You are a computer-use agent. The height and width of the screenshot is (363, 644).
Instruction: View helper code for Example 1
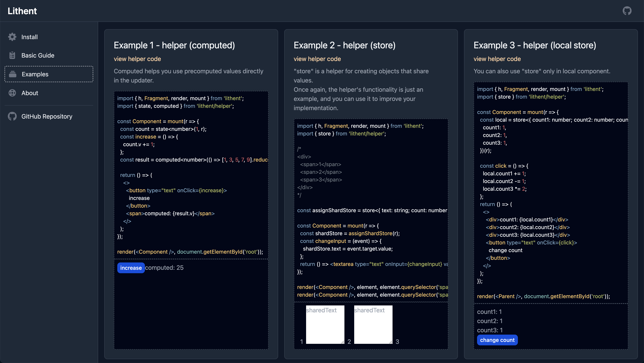point(137,59)
